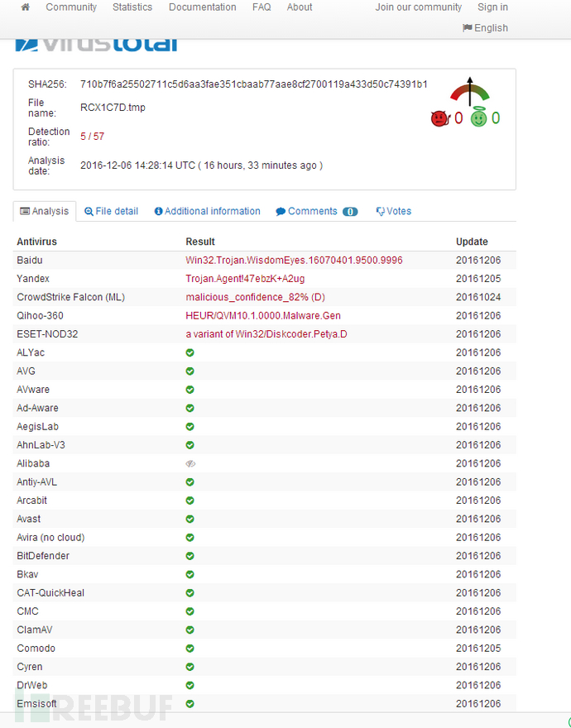Click the Antivirus column header
571x728 pixels.
coord(36,242)
